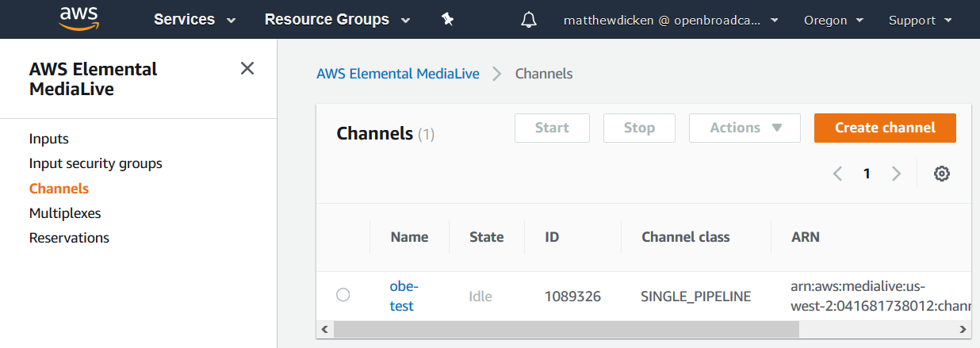Open Input security groups section
This screenshot has width=980, height=348.
(x=96, y=163)
